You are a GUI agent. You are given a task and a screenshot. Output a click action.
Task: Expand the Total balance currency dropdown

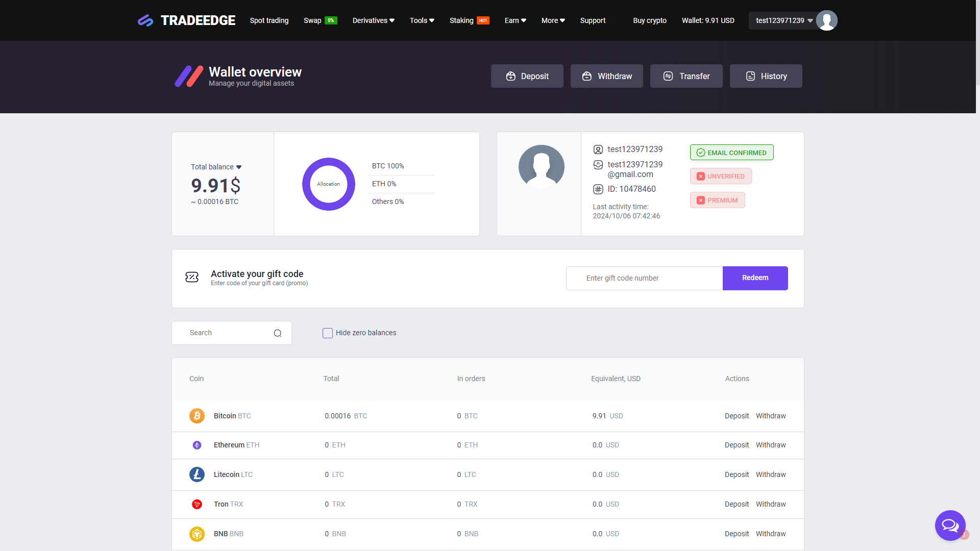click(x=239, y=167)
